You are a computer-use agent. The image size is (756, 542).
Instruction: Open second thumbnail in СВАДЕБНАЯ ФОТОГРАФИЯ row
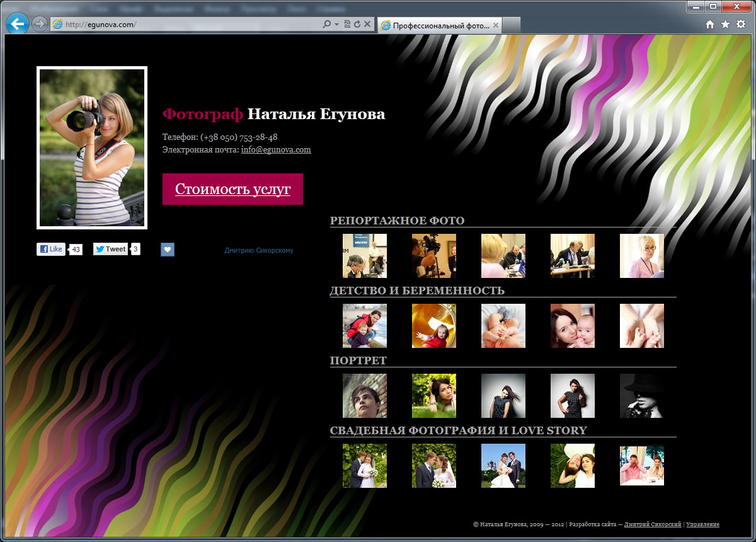coord(434,466)
